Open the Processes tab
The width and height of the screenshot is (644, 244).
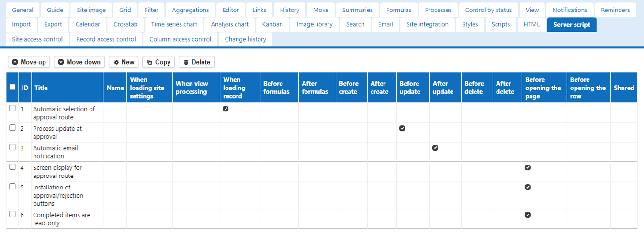(x=438, y=10)
